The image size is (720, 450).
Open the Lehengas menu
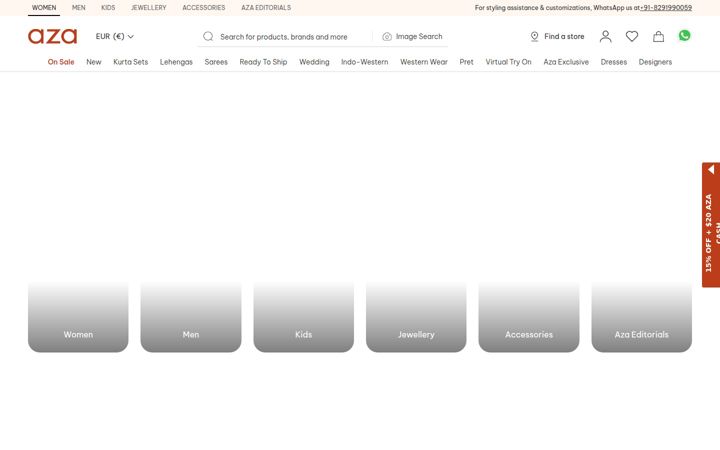176,62
